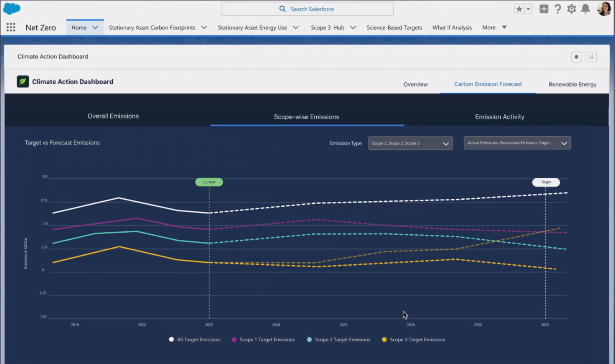Open the favorites list dropdown arrow

(528, 9)
